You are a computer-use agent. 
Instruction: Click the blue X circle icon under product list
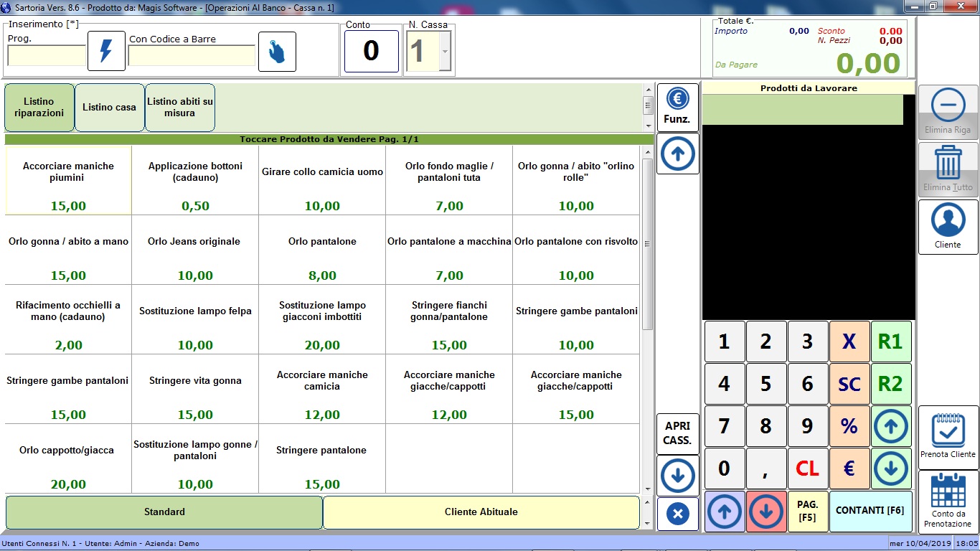pos(677,514)
